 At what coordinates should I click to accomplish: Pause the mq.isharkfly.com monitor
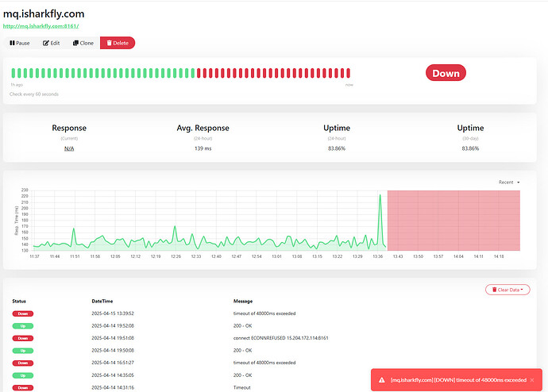[x=20, y=43]
